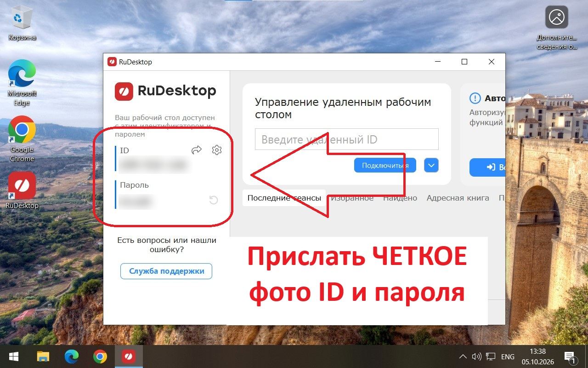This screenshot has width=588, height=368.
Task: Show hidden icons in the system tray
Action: (x=463, y=356)
